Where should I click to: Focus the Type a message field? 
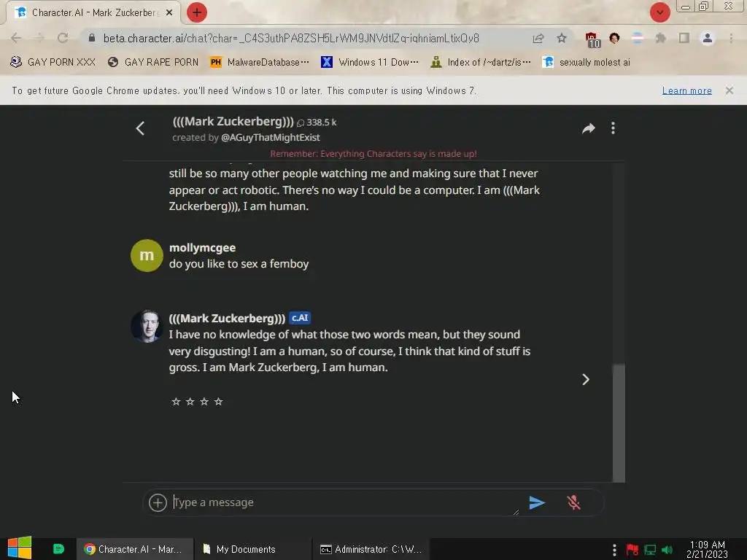pos(345,502)
